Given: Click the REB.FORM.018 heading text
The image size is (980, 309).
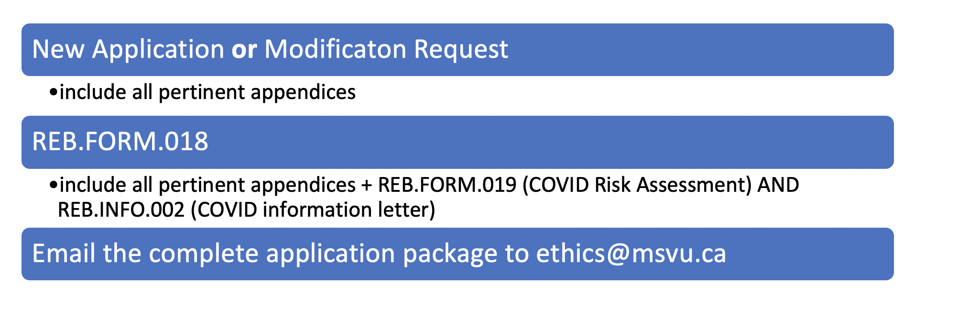Looking at the screenshot, I should 120,142.
